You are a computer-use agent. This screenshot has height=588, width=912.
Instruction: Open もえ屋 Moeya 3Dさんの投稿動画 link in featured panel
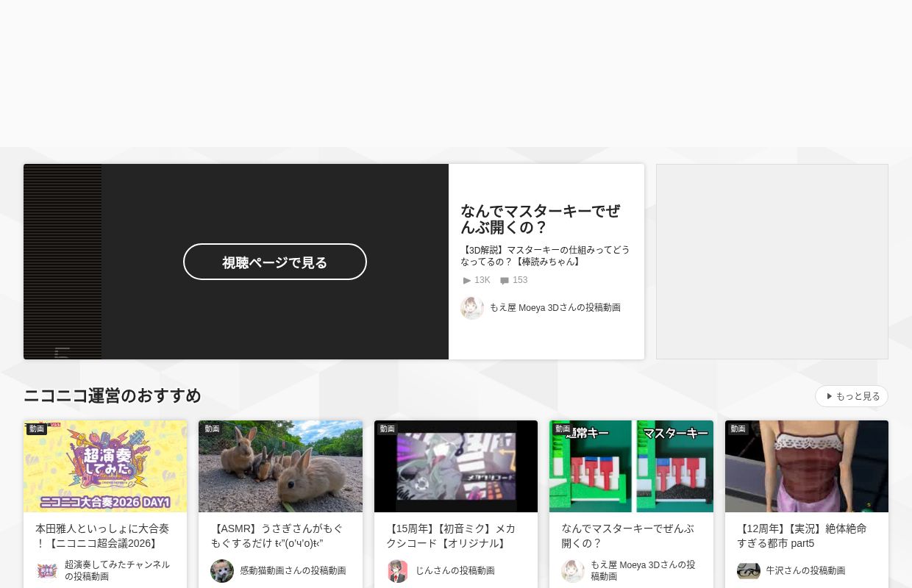tap(555, 308)
